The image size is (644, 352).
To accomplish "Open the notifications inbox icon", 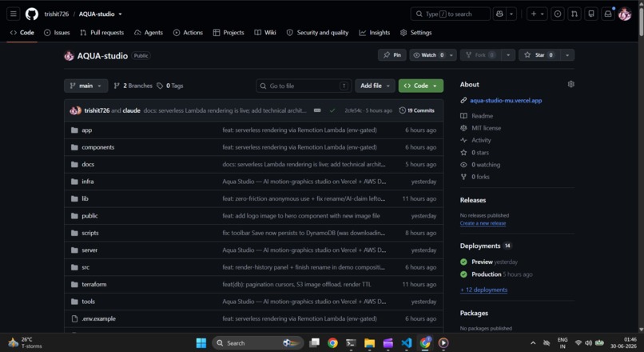I will (x=608, y=14).
